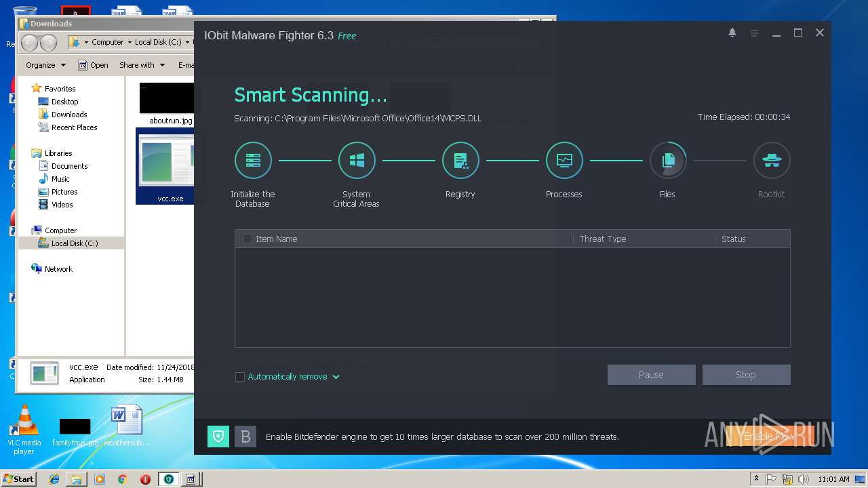Click the taskbar clock showing 11:01 AM
Viewport: 868px width, 488px height.
(834, 479)
